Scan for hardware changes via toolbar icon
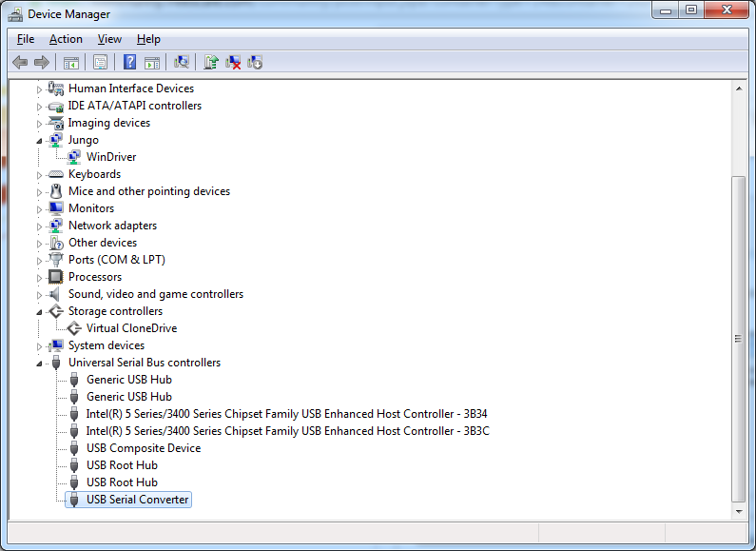 click(x=182, y=62)
